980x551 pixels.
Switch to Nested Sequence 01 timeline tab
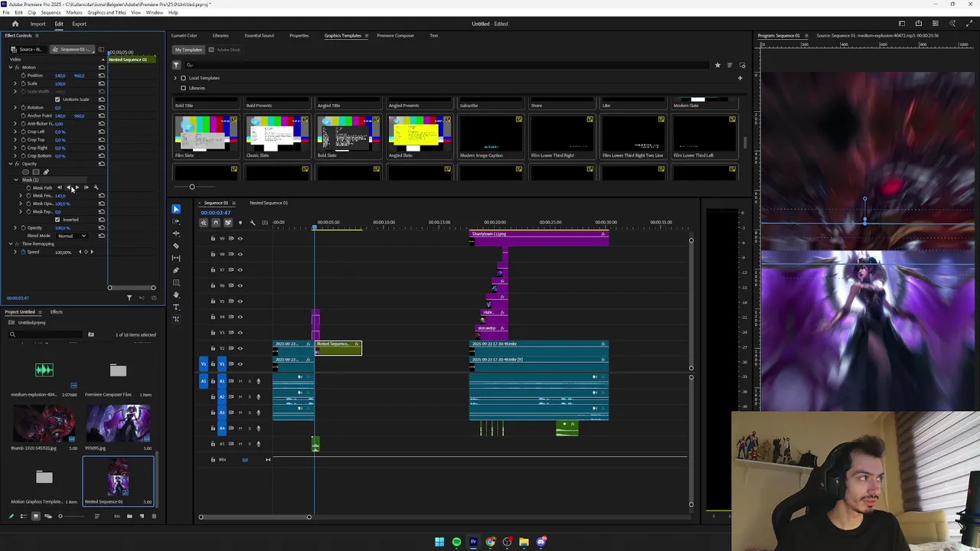[x=269, y=203]
